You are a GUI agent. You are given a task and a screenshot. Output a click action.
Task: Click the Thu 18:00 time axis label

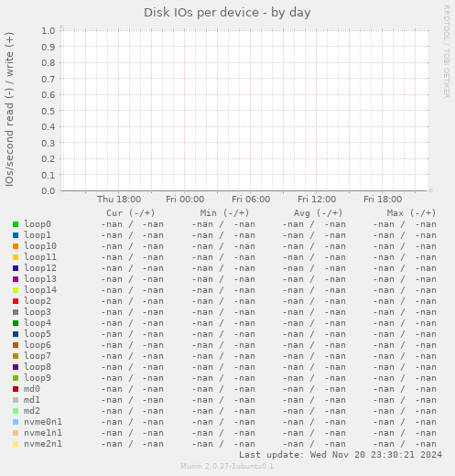[x=119, y=200]
